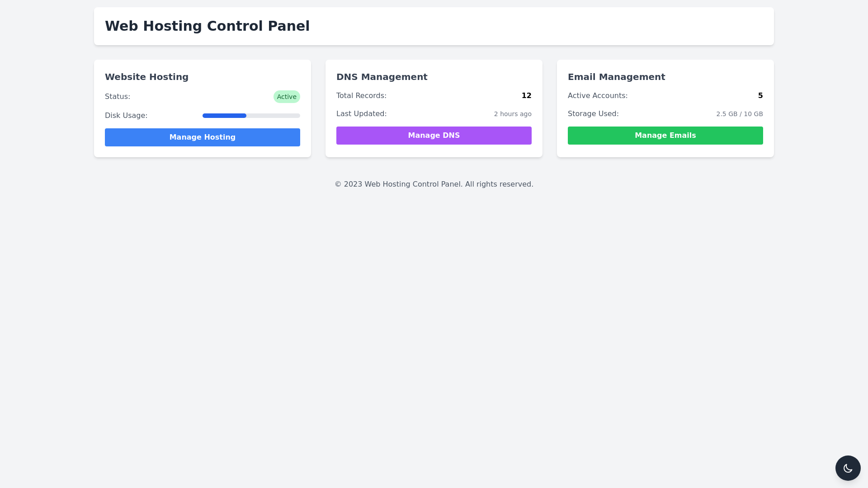Click the purple Manage DNS button
Screen dimensions: 868x488
tap(434, 136)
